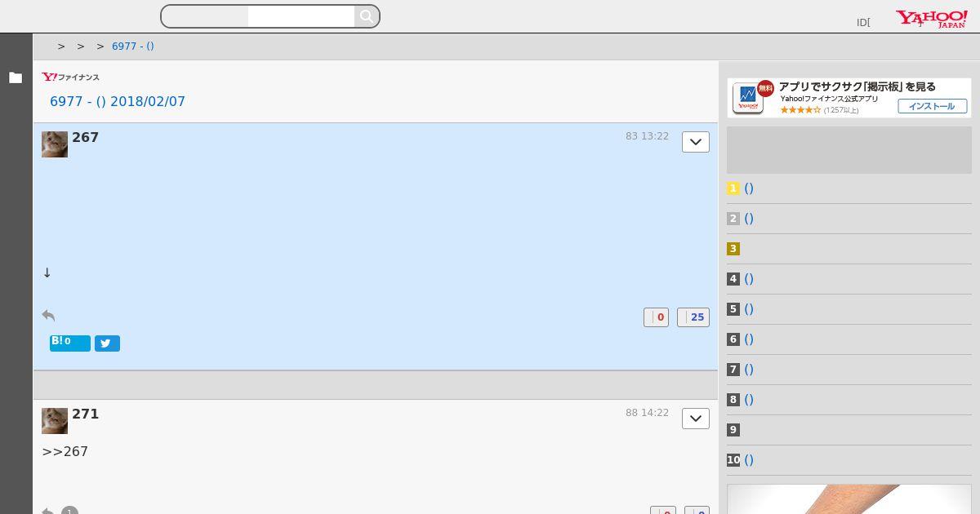Click the magnifier search icon
The image size is (980, 514).
[x=367, y=16]
